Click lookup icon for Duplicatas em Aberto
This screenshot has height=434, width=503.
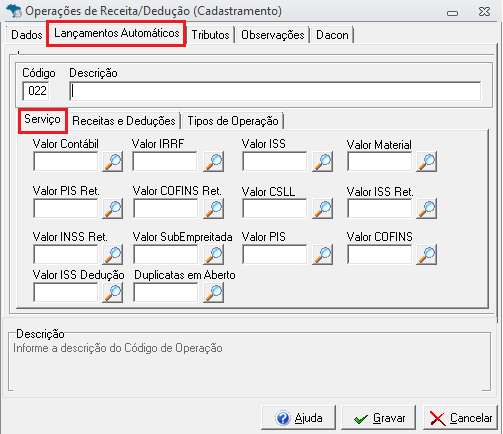(x=213, y=293)
